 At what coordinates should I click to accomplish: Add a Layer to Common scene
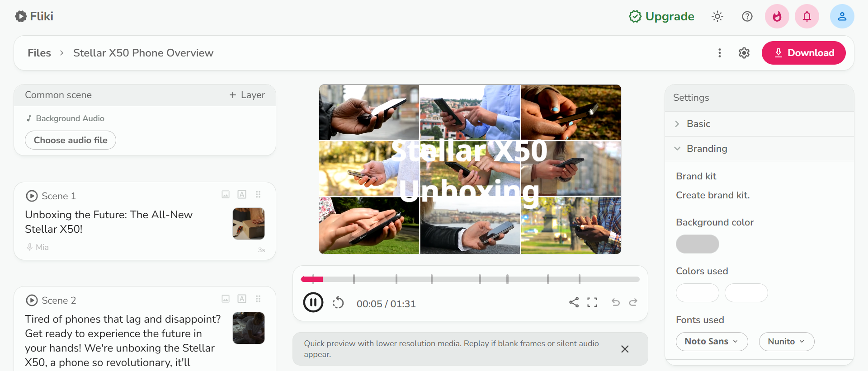[247, 95]
